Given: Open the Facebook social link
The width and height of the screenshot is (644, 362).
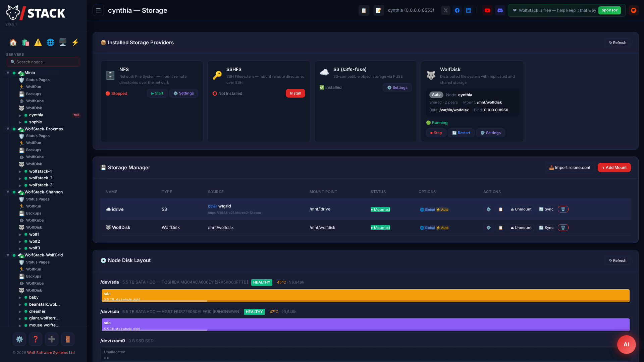Looking at the screenshot, I should click(457, 10).
